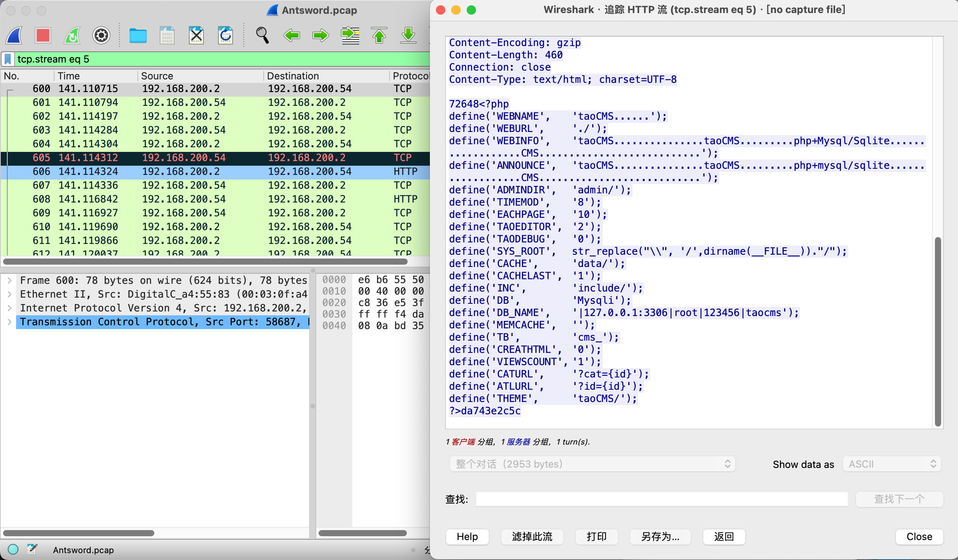Jump to first packet icon
The width and height of the screenshot is (958, 560).
click(379, 36)
